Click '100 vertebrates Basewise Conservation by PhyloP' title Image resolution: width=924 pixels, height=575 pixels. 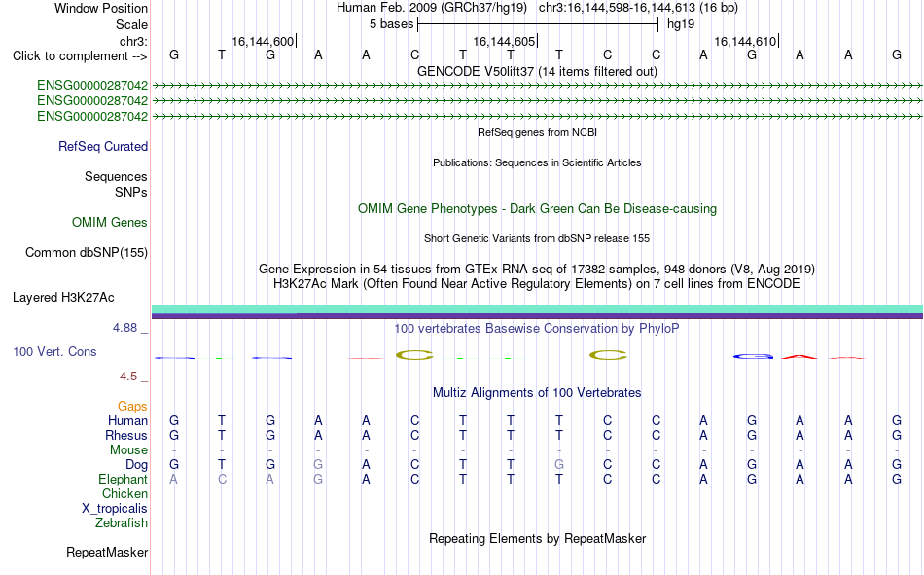point(537,329)
